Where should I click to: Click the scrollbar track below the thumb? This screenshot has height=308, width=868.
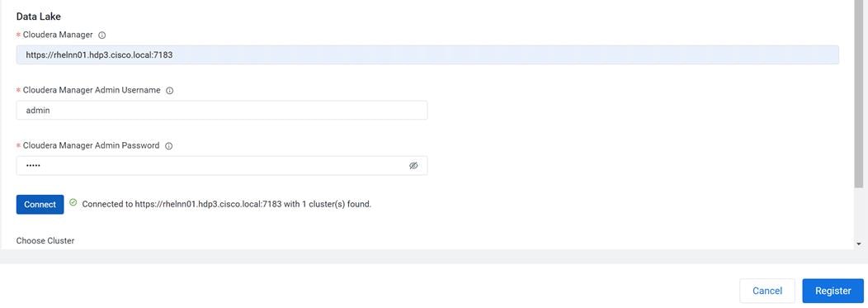(x=859, y=213)
